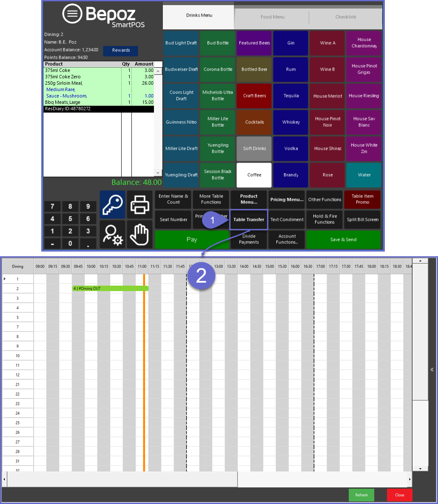
Task: Select the Guinness Nitro tile
Action: point(181,122)
